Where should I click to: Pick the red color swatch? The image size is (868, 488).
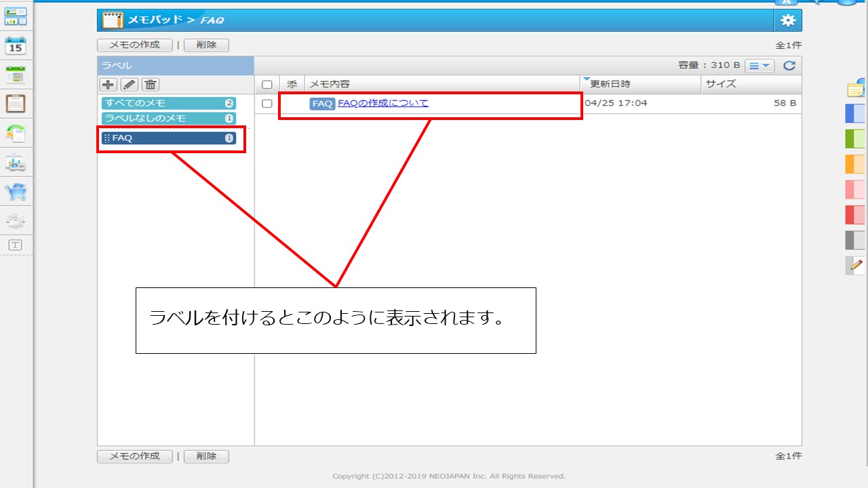tap(856, 215)
